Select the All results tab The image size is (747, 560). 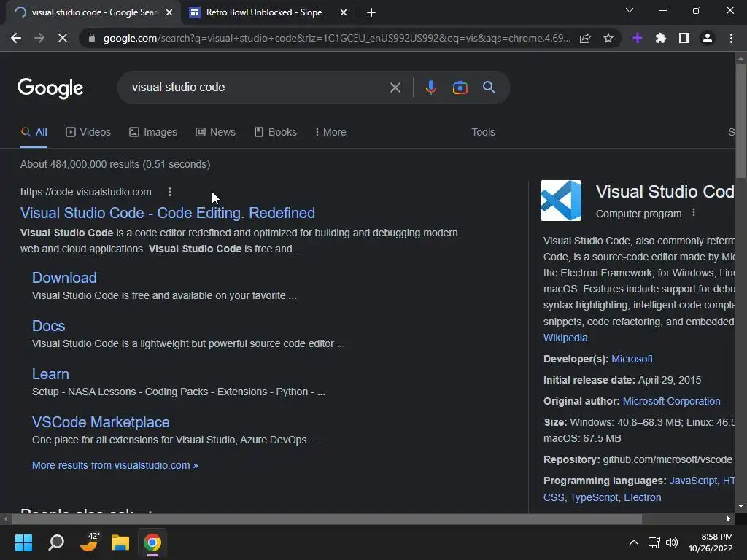click(x=34, y=133)
